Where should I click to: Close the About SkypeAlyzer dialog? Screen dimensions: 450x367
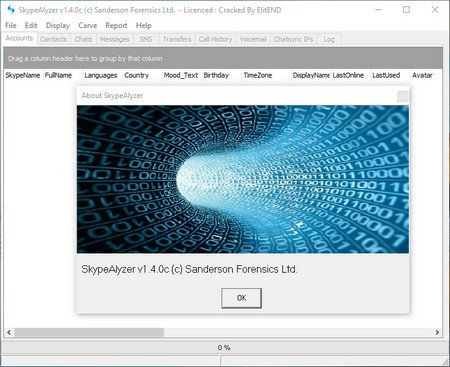click(403, 96)
